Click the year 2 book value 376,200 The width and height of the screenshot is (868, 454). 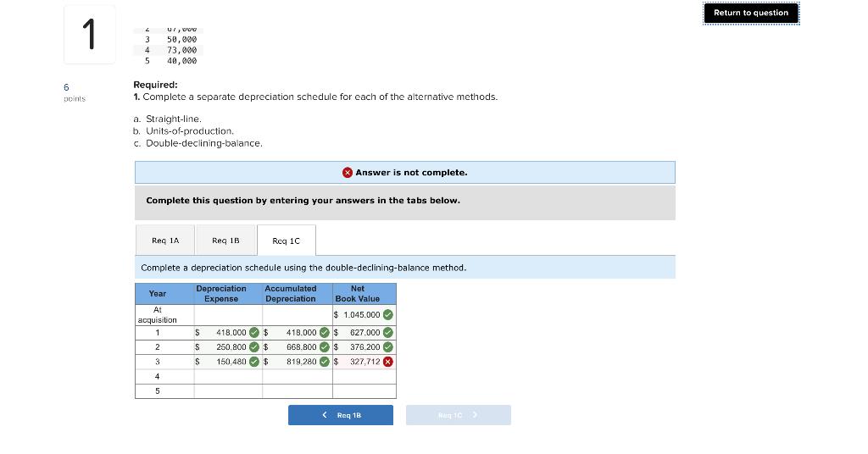pos(364,347)
